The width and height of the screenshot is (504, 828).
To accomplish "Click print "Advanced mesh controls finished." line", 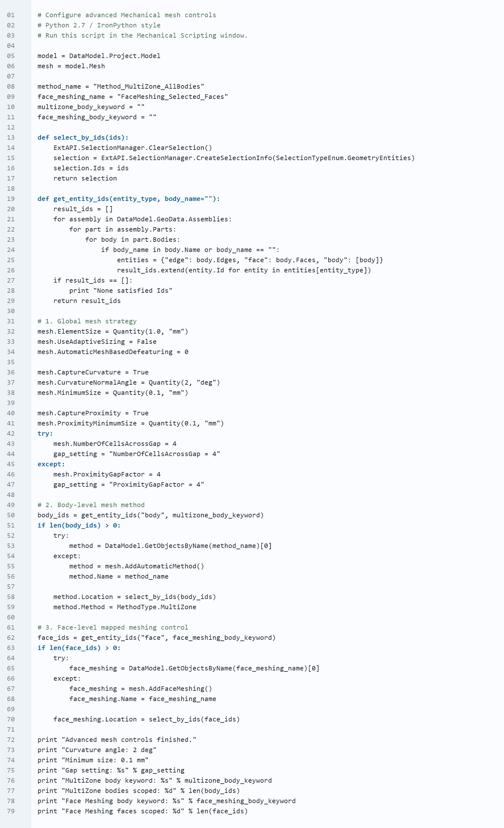I will click(x=117, y=740).
